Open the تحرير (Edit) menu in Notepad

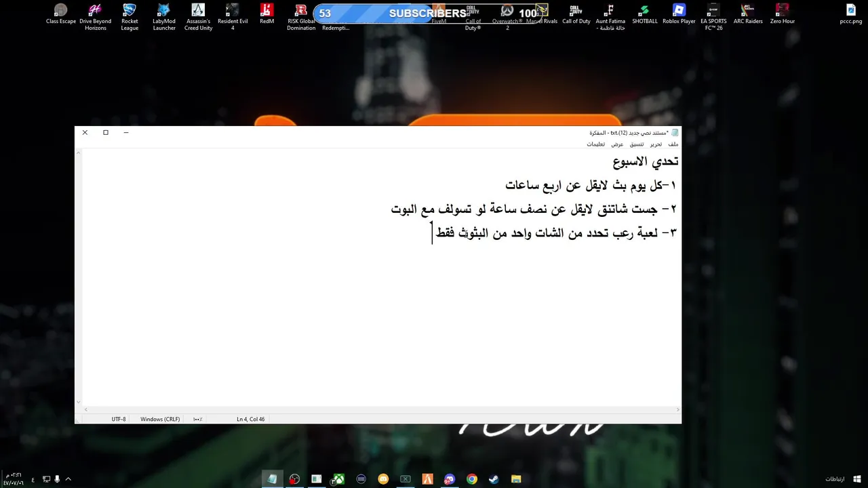[x=656, y=144]
